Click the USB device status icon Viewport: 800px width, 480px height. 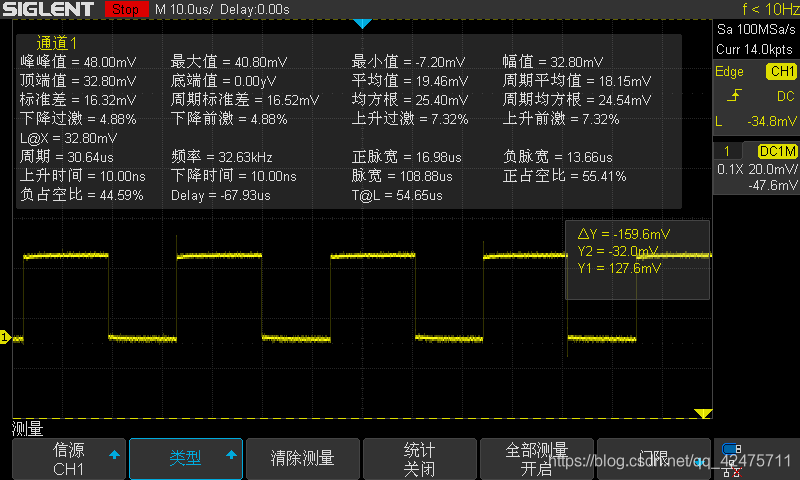coord(732,449)
